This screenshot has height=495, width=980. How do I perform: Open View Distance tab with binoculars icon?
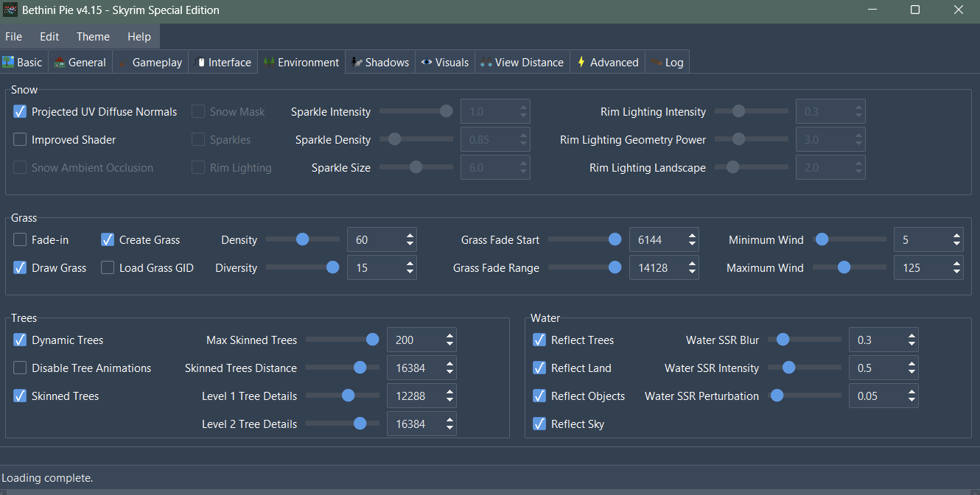[x=522, y=63]
